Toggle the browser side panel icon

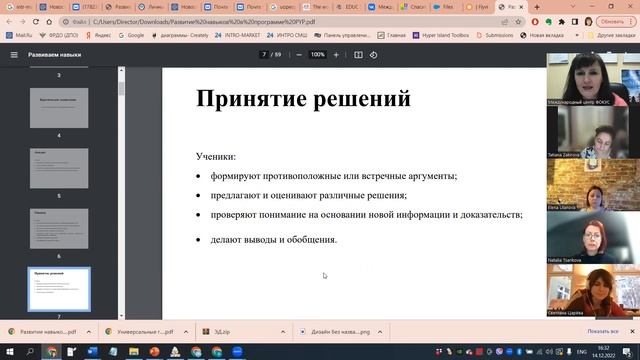tap(575, 22)
